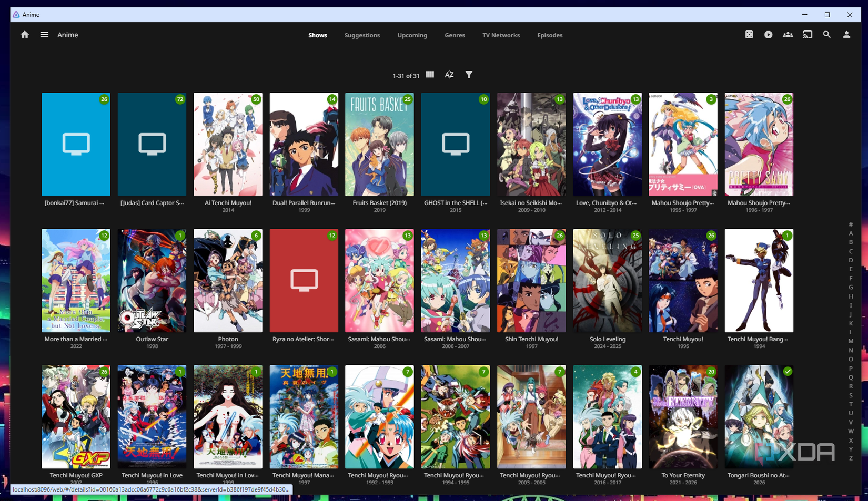
Task: Open the Shin Tenchi Muyou! poster
Action: pyautogui.click(x=531, y=281)
